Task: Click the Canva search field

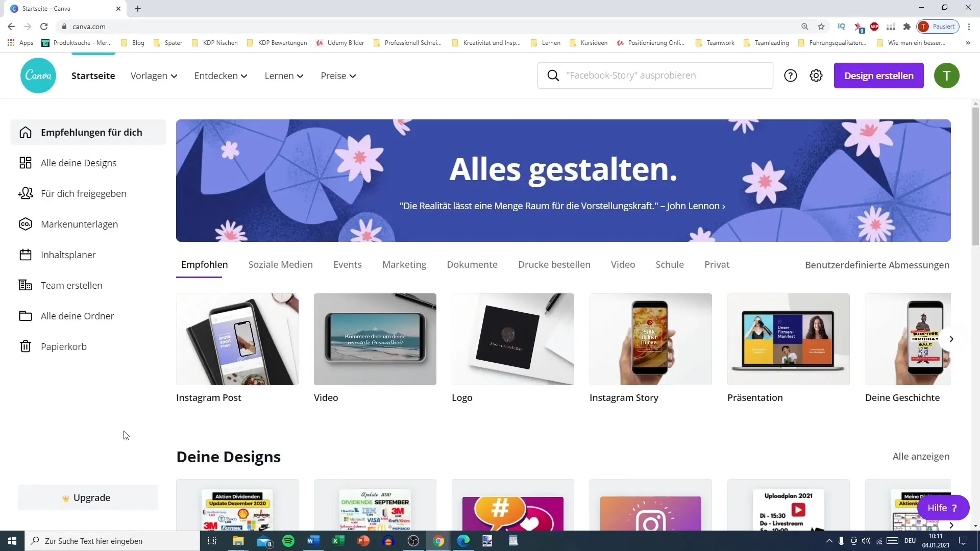Action: pyautogui.click(x=655, y=76)
